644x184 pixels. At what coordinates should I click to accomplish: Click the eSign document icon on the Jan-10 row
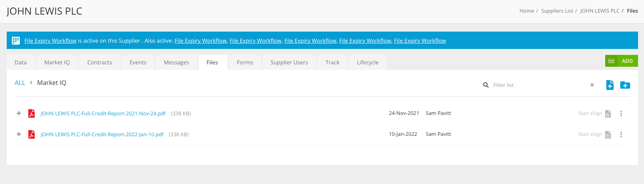(x=608, y=135)
